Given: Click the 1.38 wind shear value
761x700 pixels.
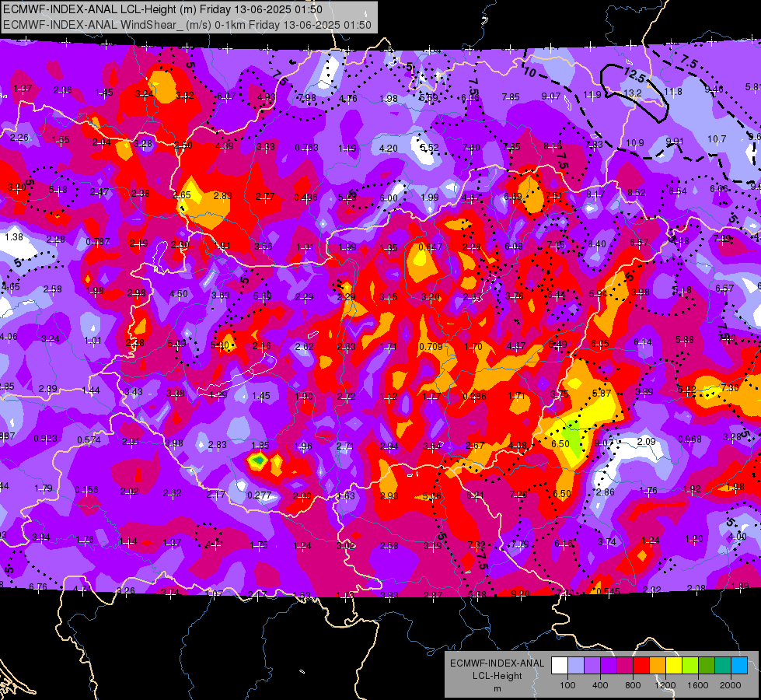Looking at the screenshot, I should (14, 236).
